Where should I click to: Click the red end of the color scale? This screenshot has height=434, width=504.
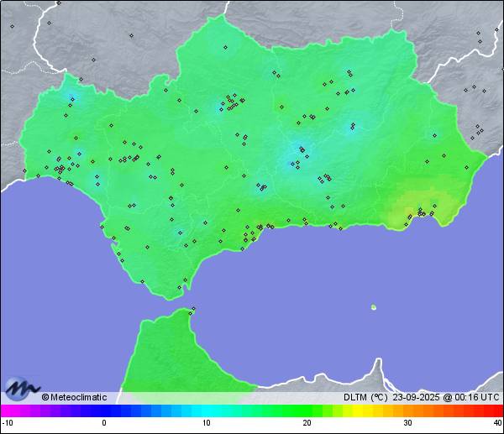496,410
